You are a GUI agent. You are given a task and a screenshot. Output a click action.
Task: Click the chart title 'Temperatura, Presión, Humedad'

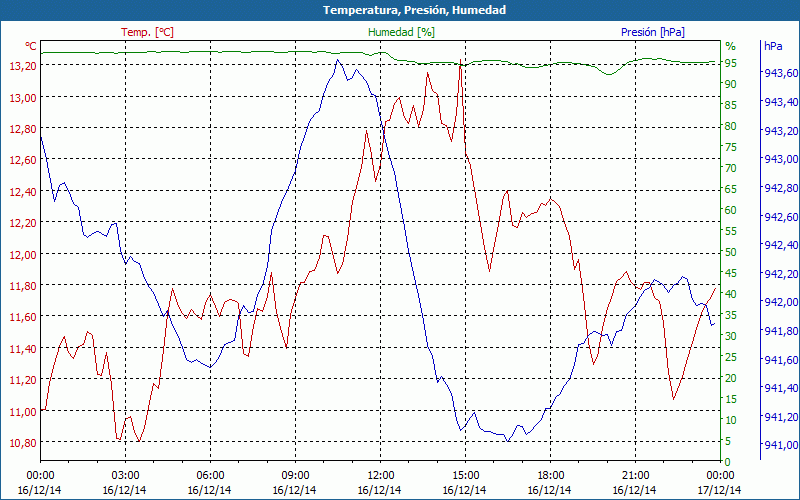click(x=414, y=10)
